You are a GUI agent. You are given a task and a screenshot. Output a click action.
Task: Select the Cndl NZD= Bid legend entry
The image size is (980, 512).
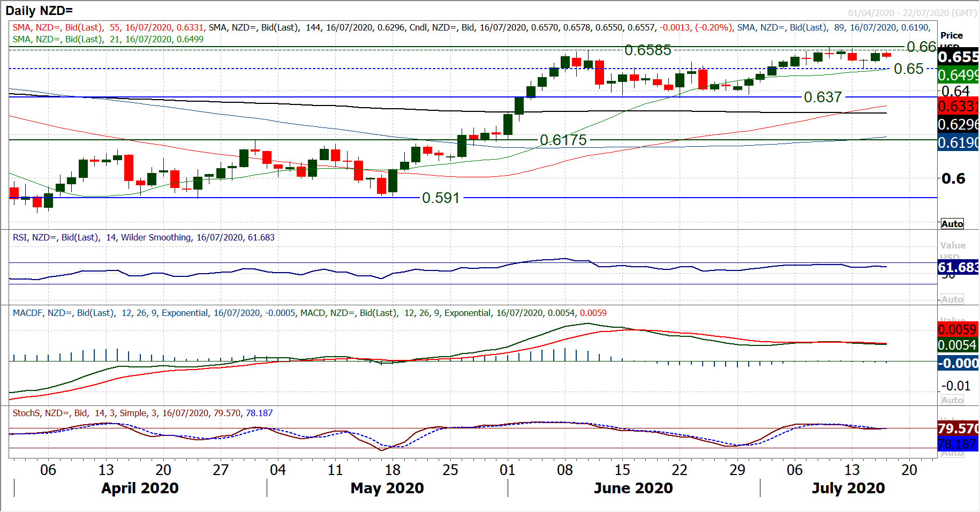click(571, 27)
